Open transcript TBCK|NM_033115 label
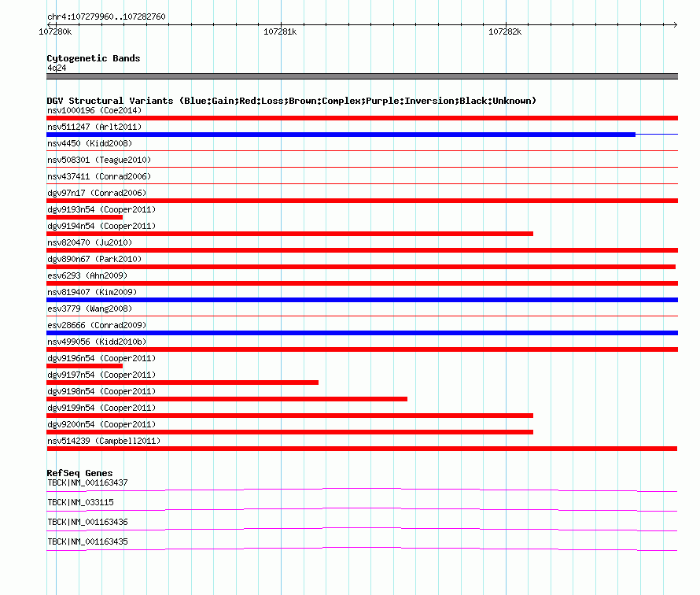 [80, 503]
